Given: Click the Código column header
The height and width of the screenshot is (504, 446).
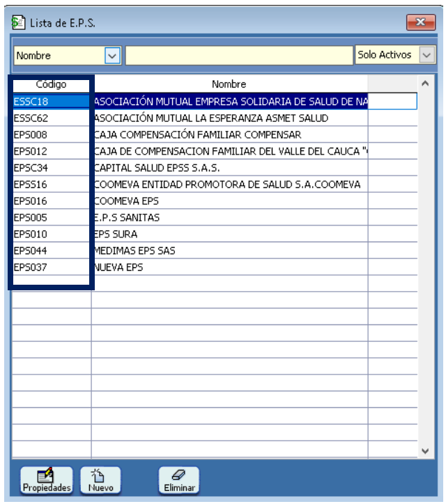Looking at the screenshot, I should coord(51,84).
